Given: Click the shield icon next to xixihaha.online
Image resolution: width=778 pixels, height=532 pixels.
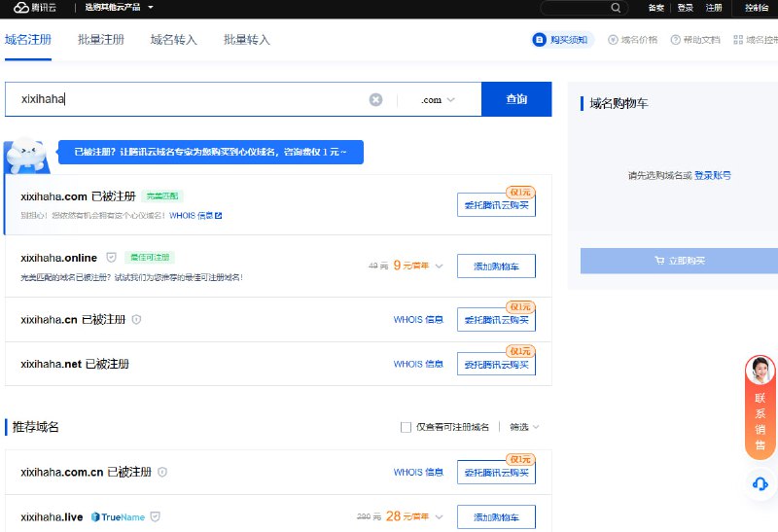Looking at the screenshot, I should [x=111, y=258].
